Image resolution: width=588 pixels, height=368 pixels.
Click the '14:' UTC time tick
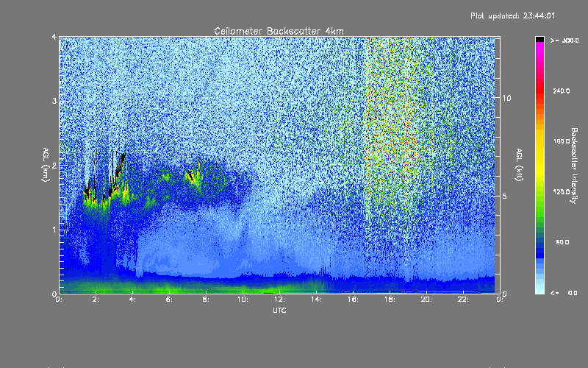(x=316, y=300)
